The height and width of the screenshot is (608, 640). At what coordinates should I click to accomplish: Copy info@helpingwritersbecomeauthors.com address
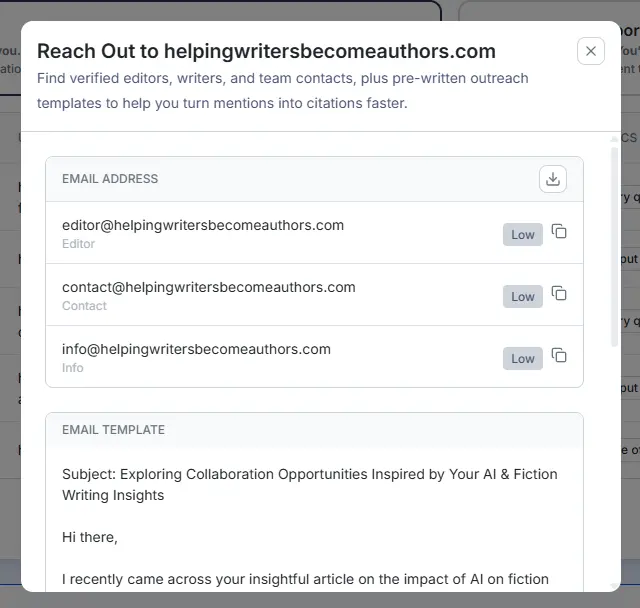tap(559, 355)
